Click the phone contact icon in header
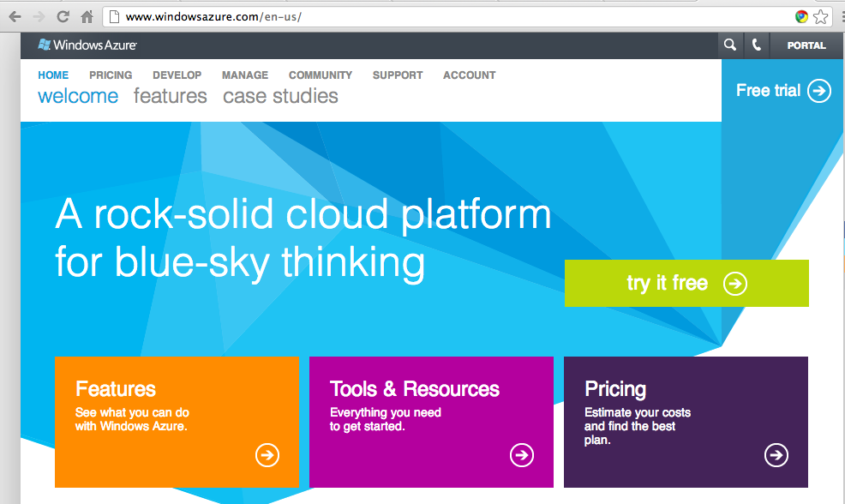The height and width of the screenshot is (504, 845). coord(756,45)
